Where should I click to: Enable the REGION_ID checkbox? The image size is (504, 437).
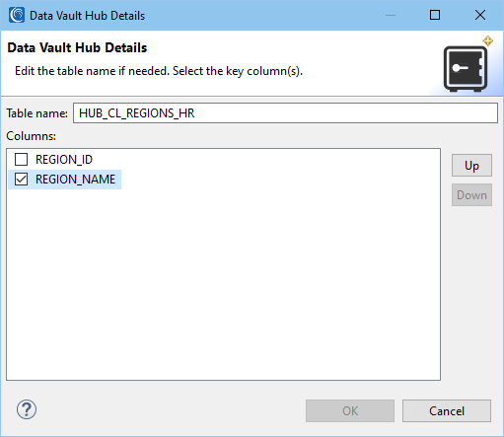[x=21, y=160]
